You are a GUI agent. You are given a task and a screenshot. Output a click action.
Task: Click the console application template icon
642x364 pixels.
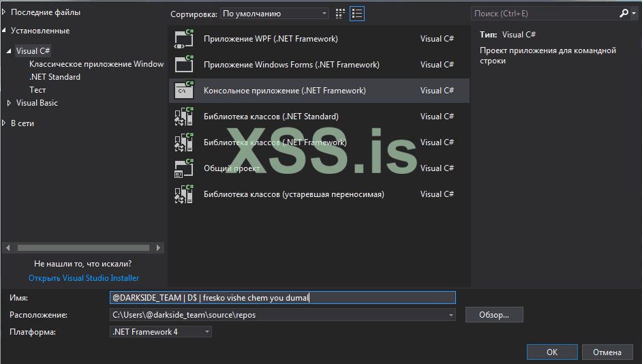click(x=184, y=91)
